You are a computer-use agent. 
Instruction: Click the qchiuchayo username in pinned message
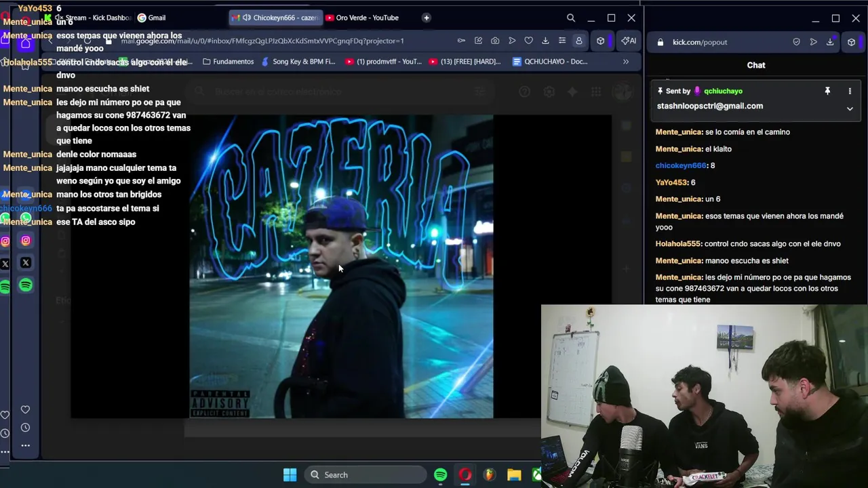click(723, 91)
